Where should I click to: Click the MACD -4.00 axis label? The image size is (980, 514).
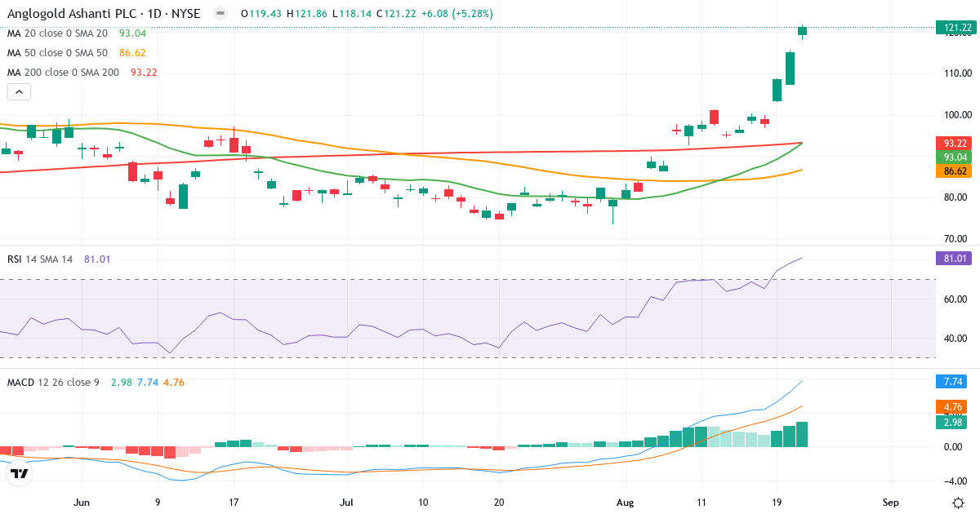pyautogui.click(x=957, y=481)
